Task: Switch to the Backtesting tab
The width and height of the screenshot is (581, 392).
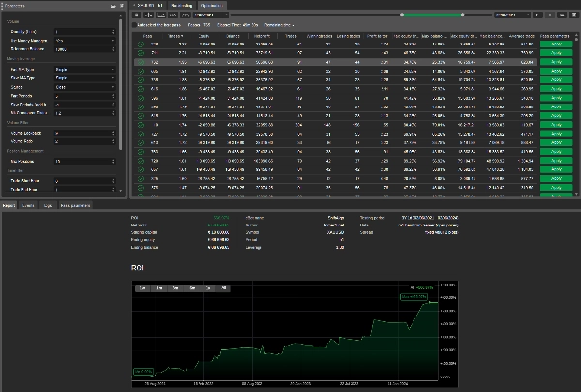Action: coord(183,5)
